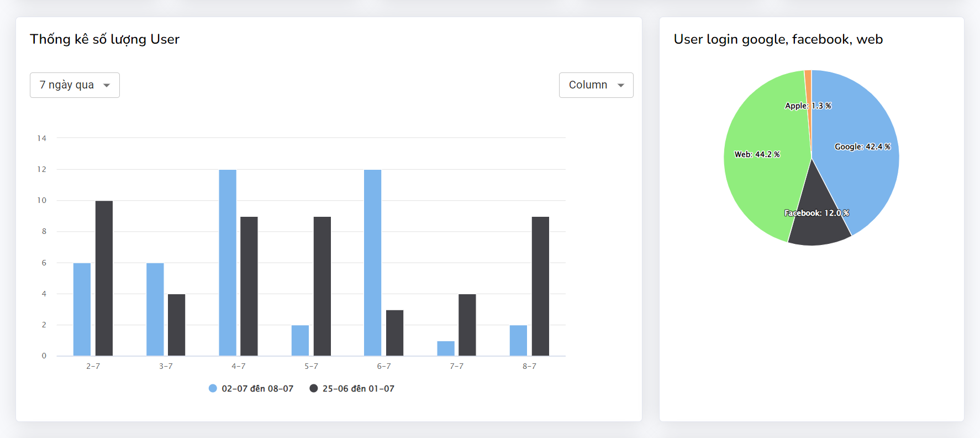Open the '7 ngày qua' time range dropdown
The height and width of the screenshot is (438, 980).
75,85
